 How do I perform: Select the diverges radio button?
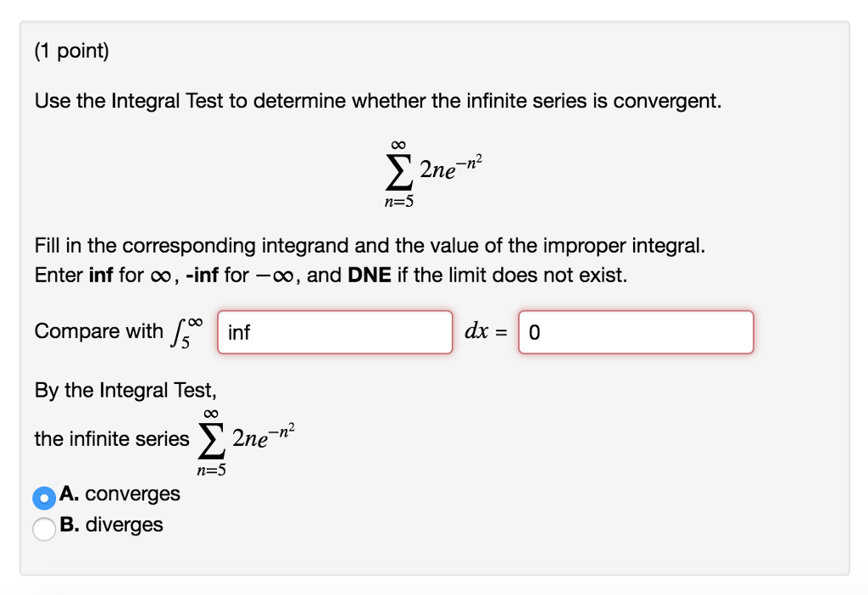pyautogui.click(x=43, y=525)
